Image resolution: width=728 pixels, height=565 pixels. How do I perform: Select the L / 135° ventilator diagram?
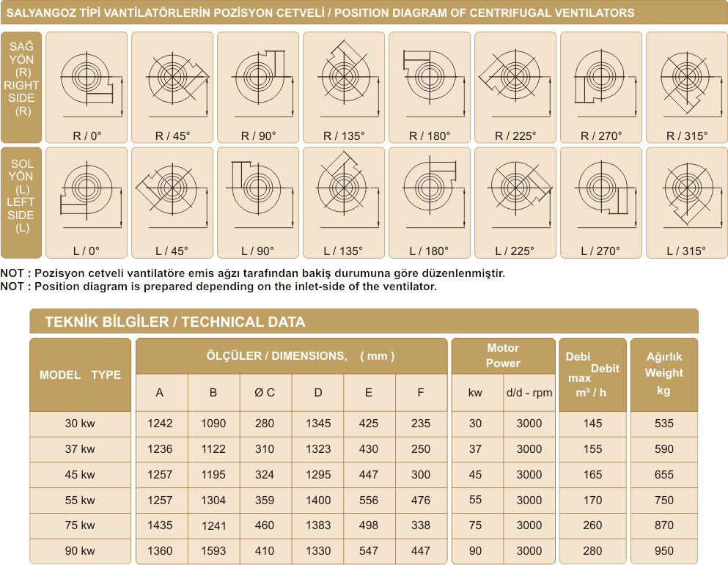345,203
